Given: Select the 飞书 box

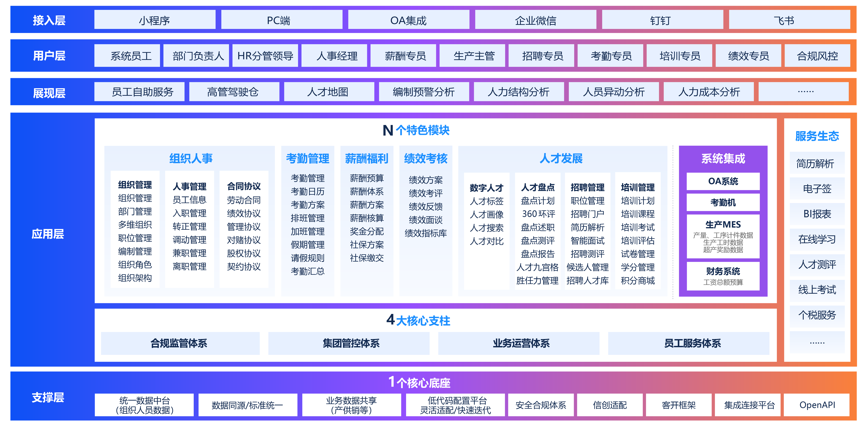Looking at the screenshot, I should [x=789, y=20].
